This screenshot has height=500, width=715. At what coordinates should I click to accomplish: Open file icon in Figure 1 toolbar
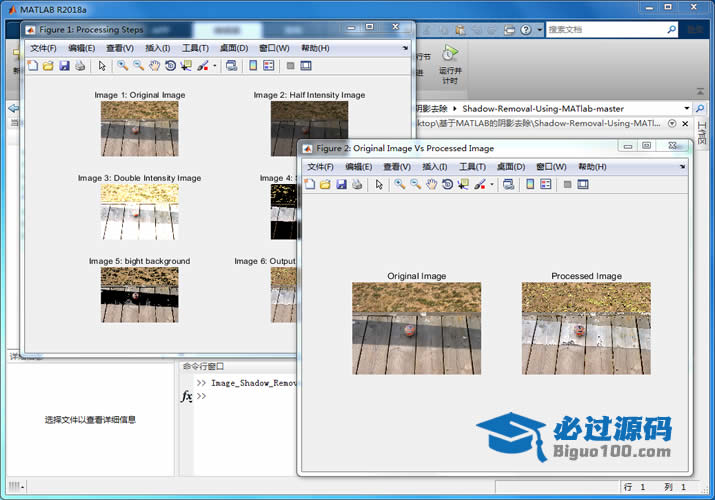pyautogui.click(x=48, y=66)
